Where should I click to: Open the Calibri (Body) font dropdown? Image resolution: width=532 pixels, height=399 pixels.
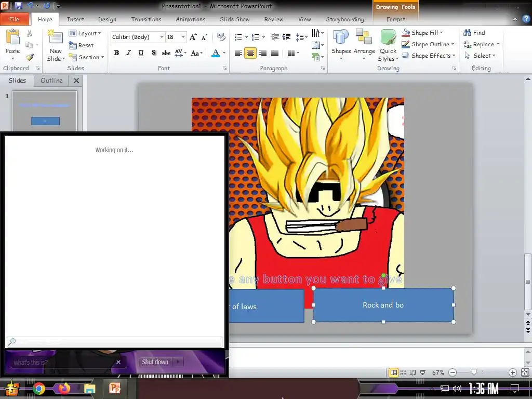point(162,37)
